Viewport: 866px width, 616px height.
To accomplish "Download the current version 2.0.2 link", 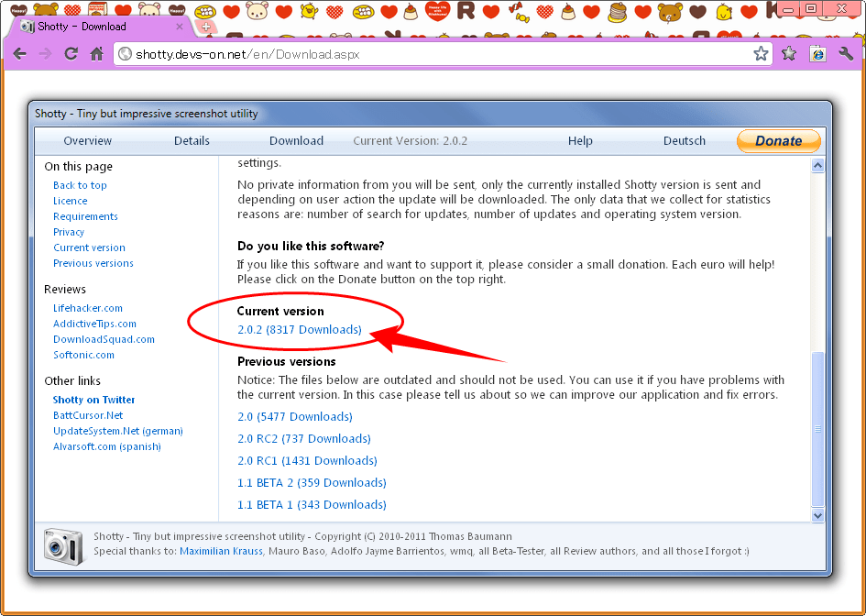I will 300,329.
